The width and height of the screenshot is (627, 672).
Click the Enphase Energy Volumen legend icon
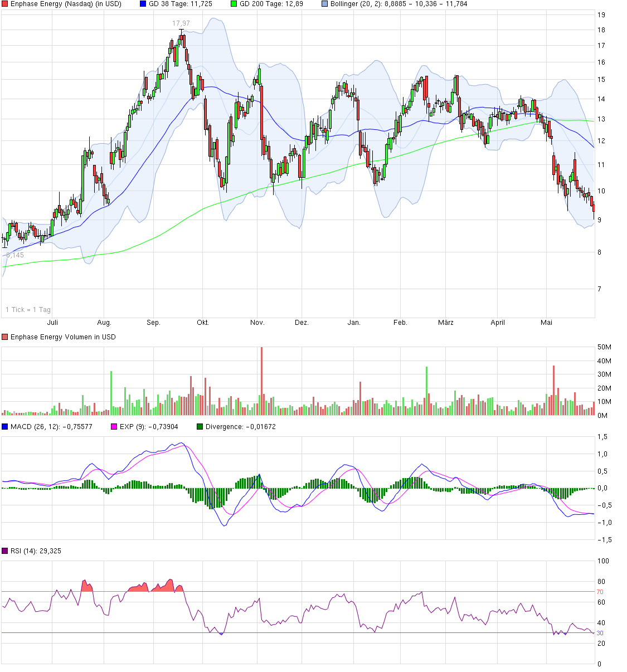(x=5, y=337)
